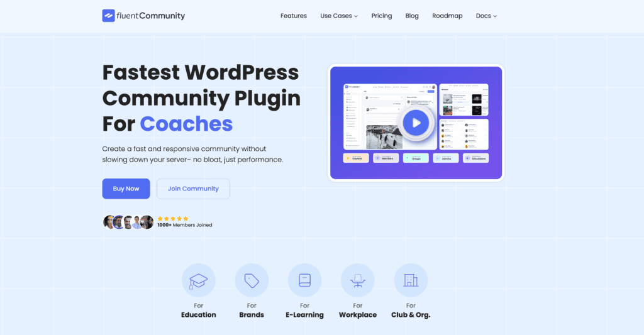The image size is (644, 335).
Task: View the Roadmap page
Action: tap(447, 16)
